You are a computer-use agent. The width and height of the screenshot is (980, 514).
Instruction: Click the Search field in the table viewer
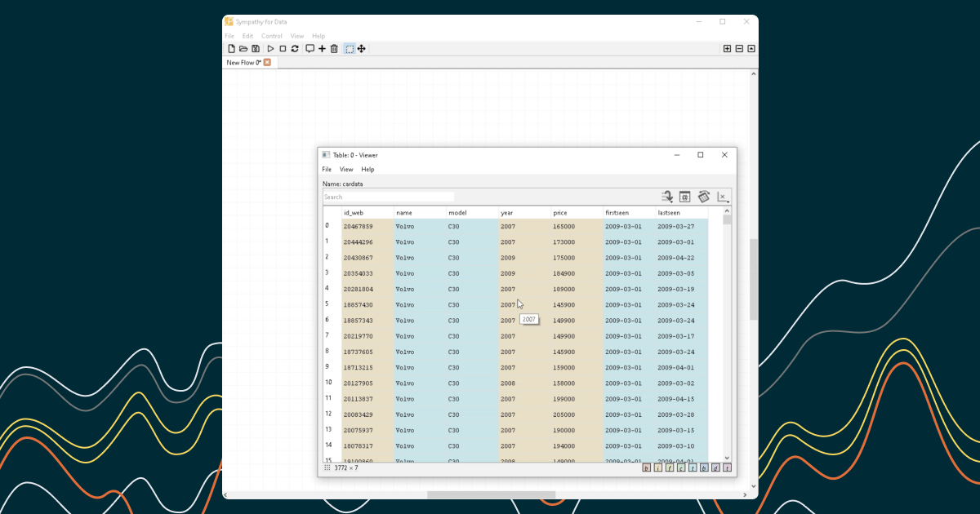388,197
